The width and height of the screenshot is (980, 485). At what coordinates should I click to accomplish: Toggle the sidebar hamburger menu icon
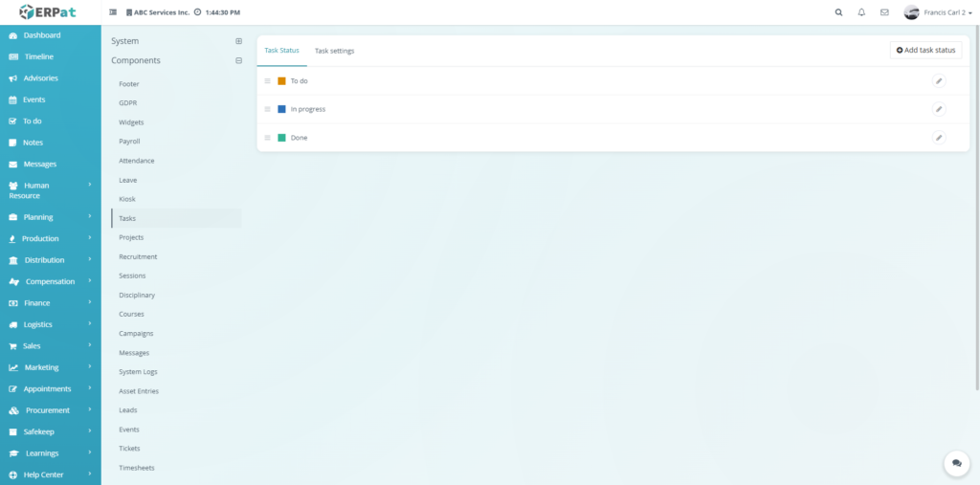113,12
